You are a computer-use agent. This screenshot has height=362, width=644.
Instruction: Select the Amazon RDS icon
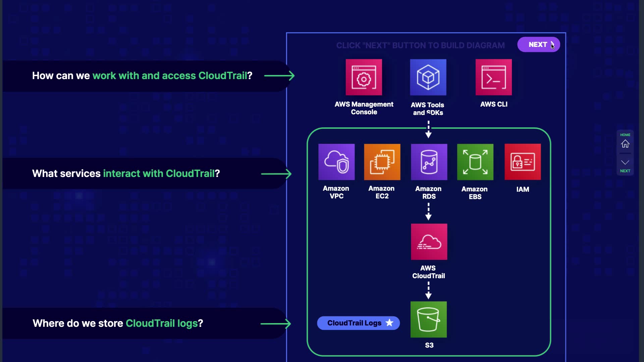coord(429,162)
